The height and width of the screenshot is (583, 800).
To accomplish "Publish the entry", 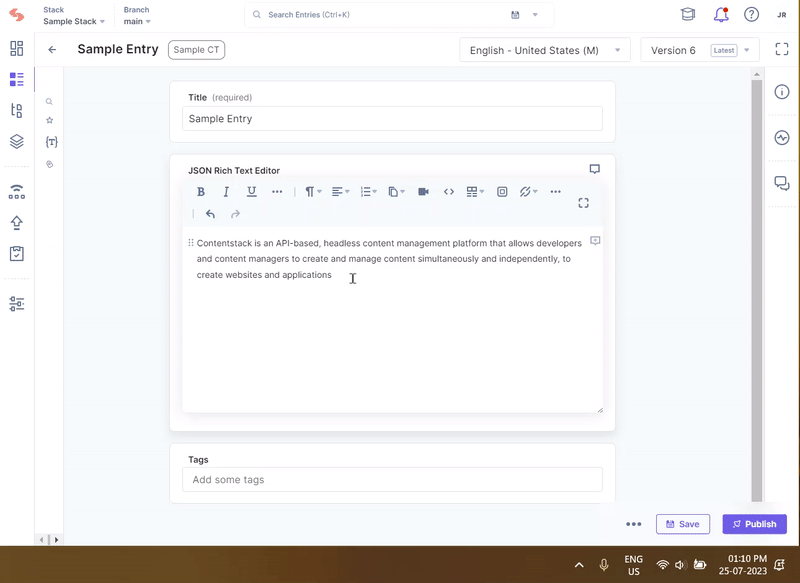I will [x=755, y=524].
